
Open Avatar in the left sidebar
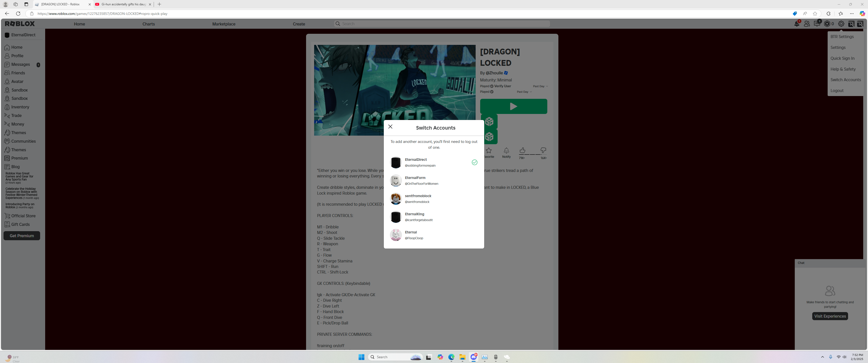coord(17,81)
